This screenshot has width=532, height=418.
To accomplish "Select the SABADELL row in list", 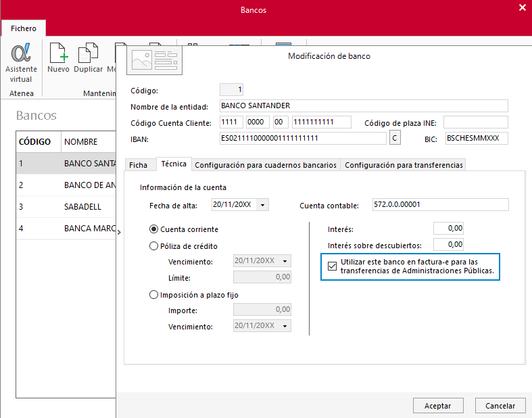I will coord(66,207).
